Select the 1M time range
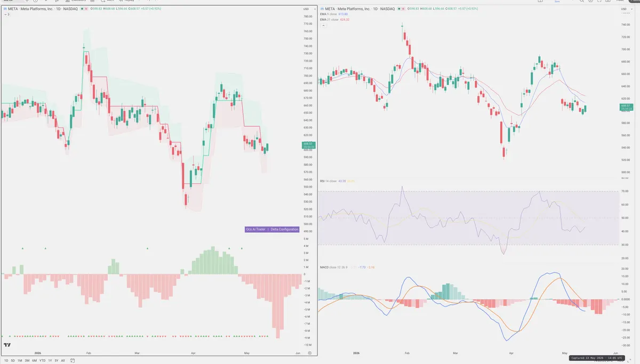The image size is (640, 364). pyautogui.click(x=20, y=360)
